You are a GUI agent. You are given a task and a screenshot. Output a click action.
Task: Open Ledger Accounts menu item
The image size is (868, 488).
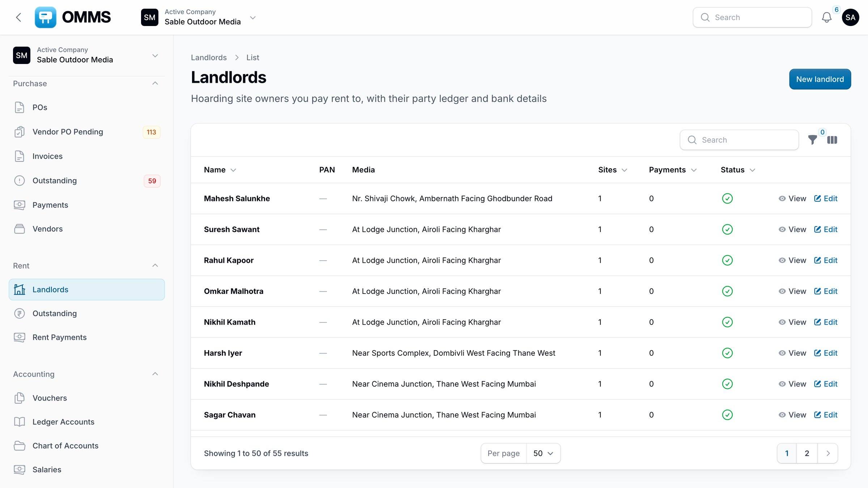click(87, 422)
